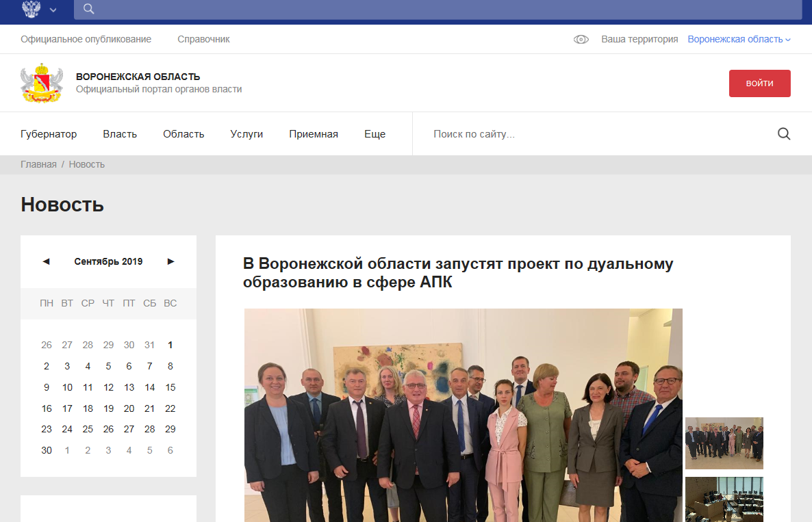812x522 pixels.
Task: Open the Приемная menu item
Action: 313,134
